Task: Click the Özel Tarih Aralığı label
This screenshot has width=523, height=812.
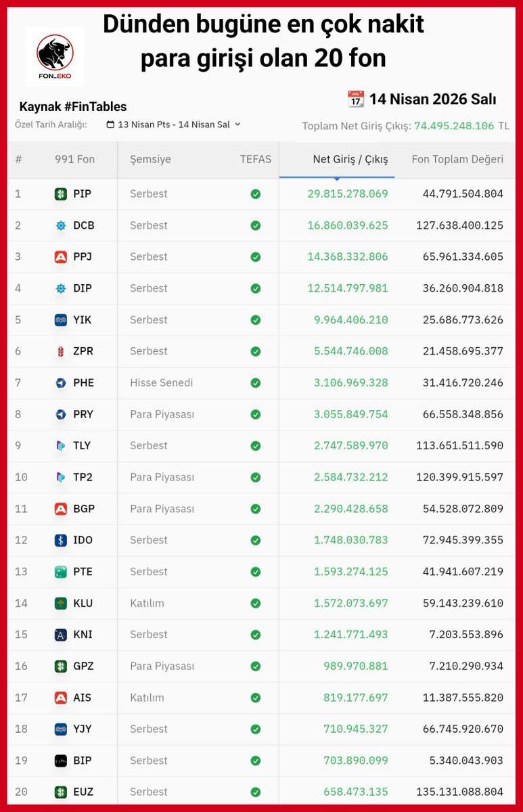Action: point(51,125)
